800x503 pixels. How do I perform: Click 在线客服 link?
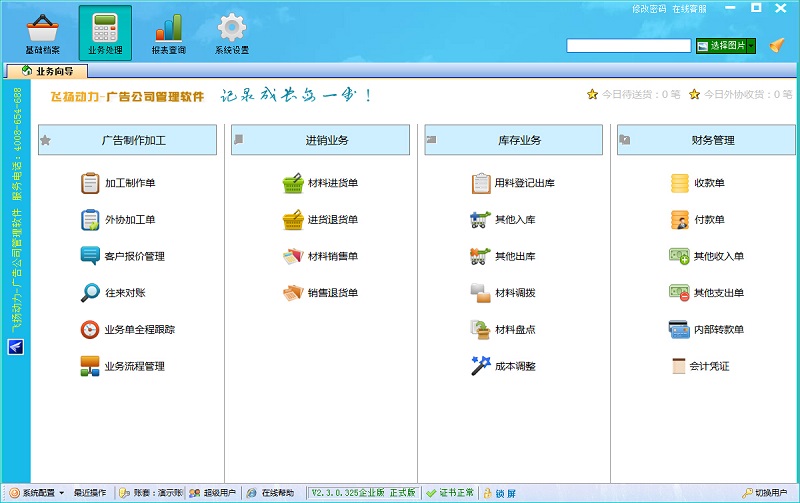(689, 8)
